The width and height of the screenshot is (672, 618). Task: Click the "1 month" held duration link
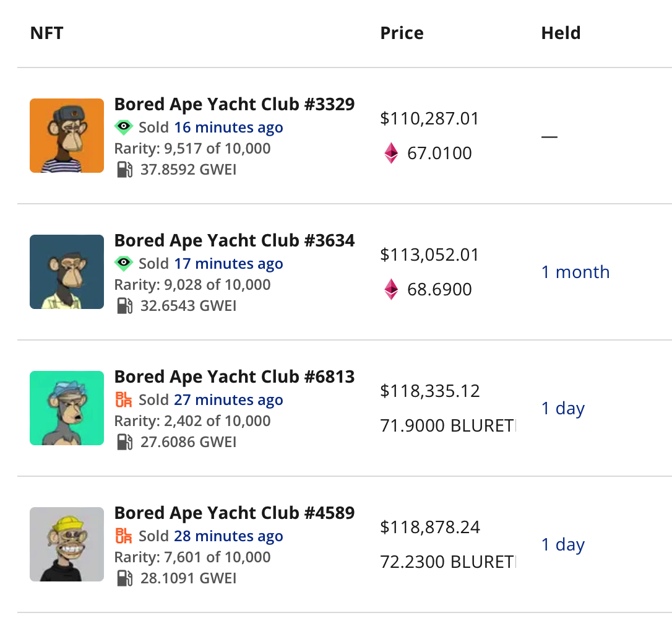575,272
